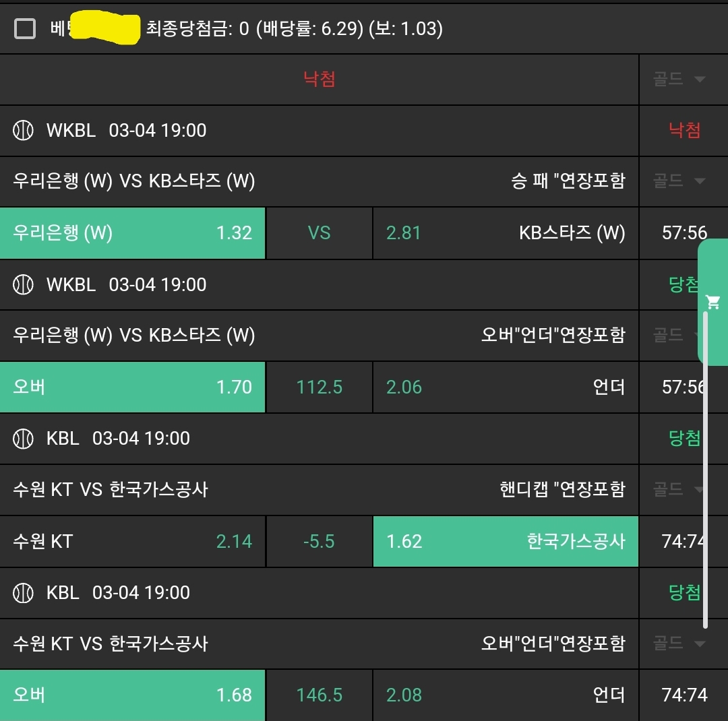
Task: Select 언더 2.06 odds cell
Action: coord(506,387)
